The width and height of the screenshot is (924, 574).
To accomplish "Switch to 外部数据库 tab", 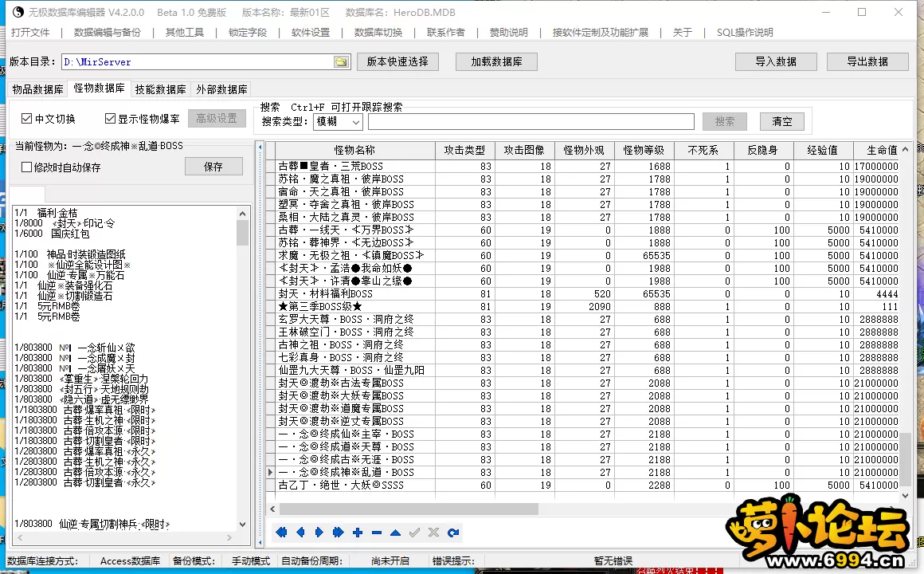I will 221,89.
